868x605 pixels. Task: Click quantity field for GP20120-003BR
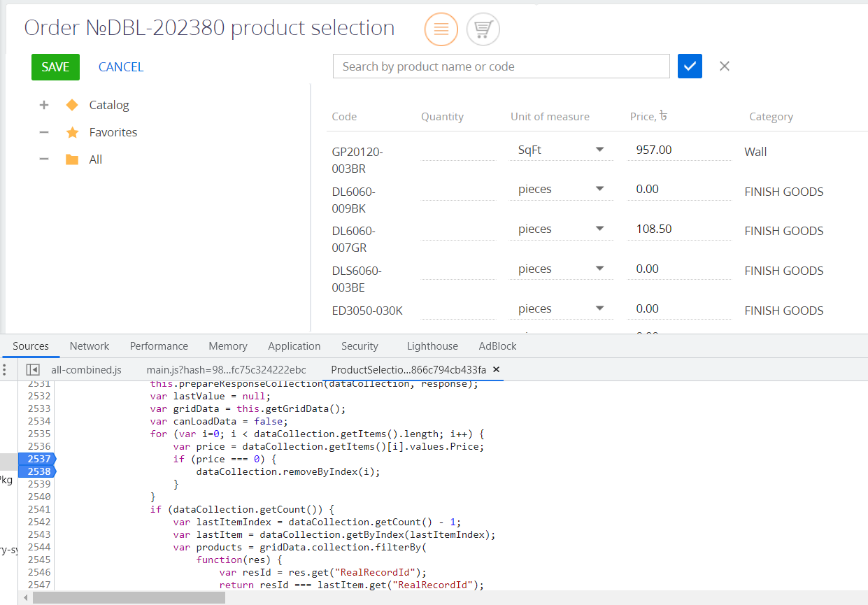458,150
